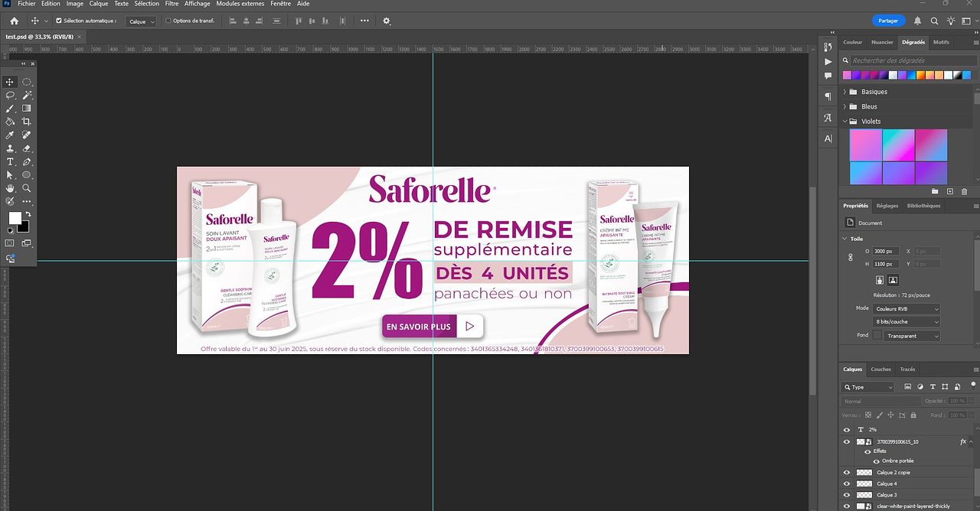Select the Pen tool
980x511 pixels.
point(27,162)
